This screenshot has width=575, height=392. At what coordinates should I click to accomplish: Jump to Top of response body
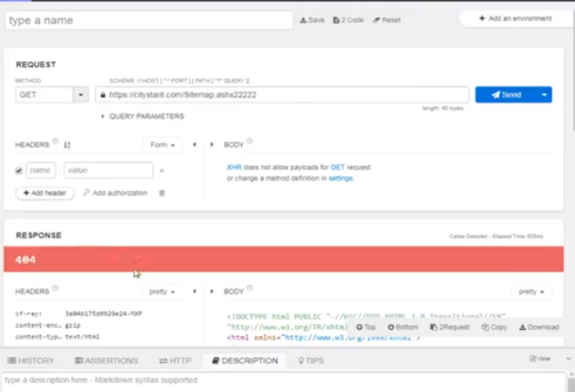[x=366, y=327]
